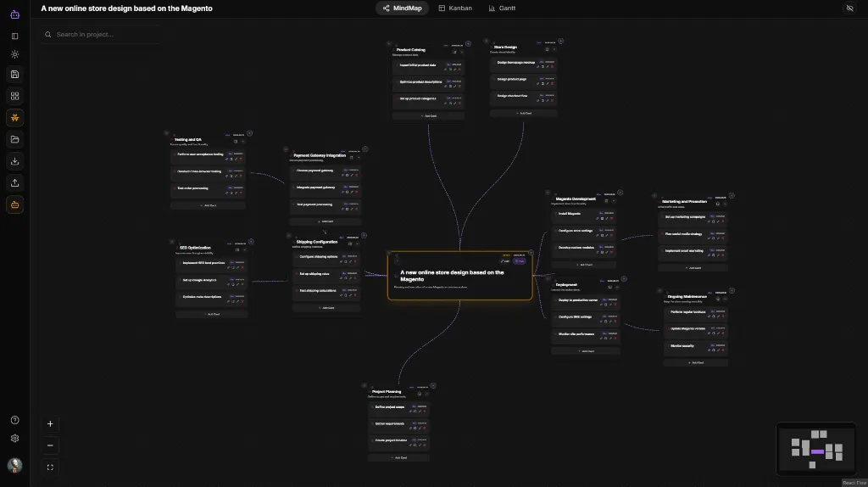The height and width of the screenshot is (487, 868).
Task: Add Card in the Product Catalog node
Action: (x=428, y=116)
